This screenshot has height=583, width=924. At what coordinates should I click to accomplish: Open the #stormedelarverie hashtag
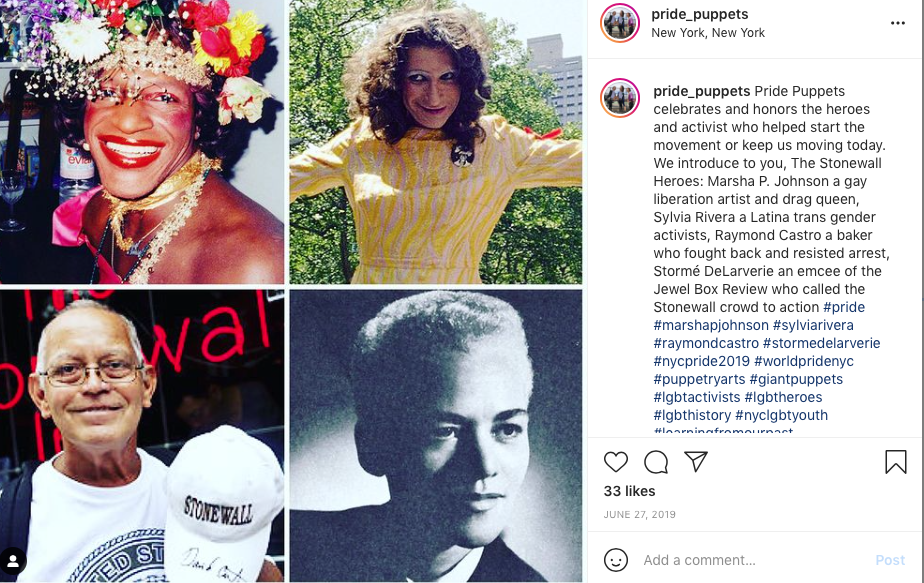pyautogui.click(x=821, y=343)
